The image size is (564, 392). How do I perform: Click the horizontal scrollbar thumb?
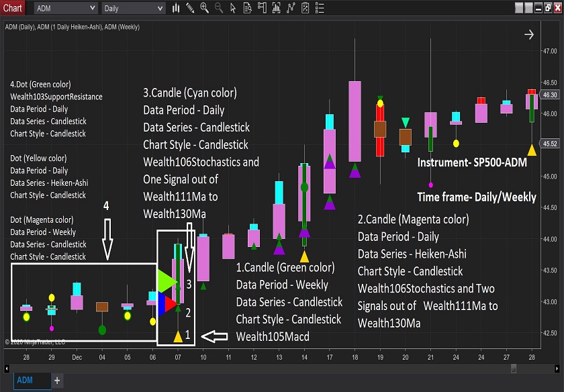[514, 368]
